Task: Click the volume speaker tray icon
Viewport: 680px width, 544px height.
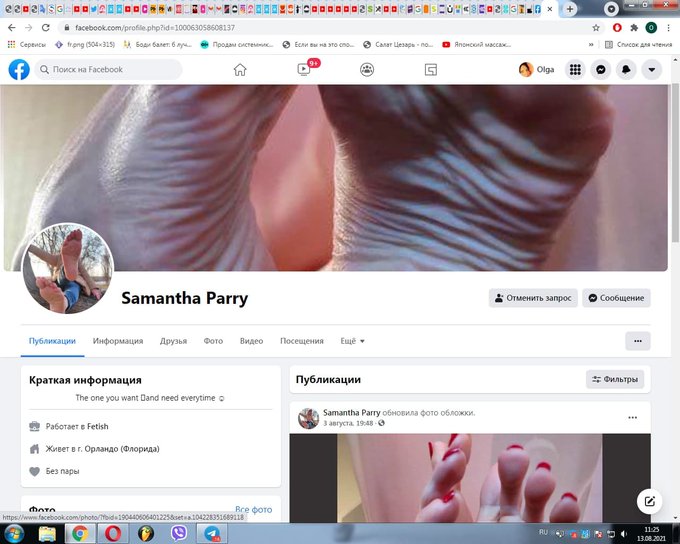Action: [624, 534]
